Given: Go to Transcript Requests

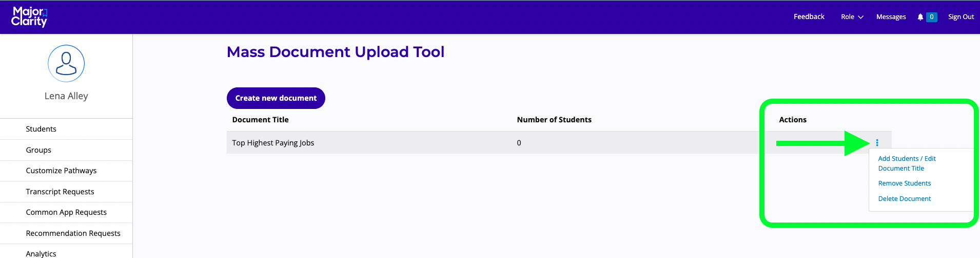Looking at the screenshot, I should coord(60,192).
